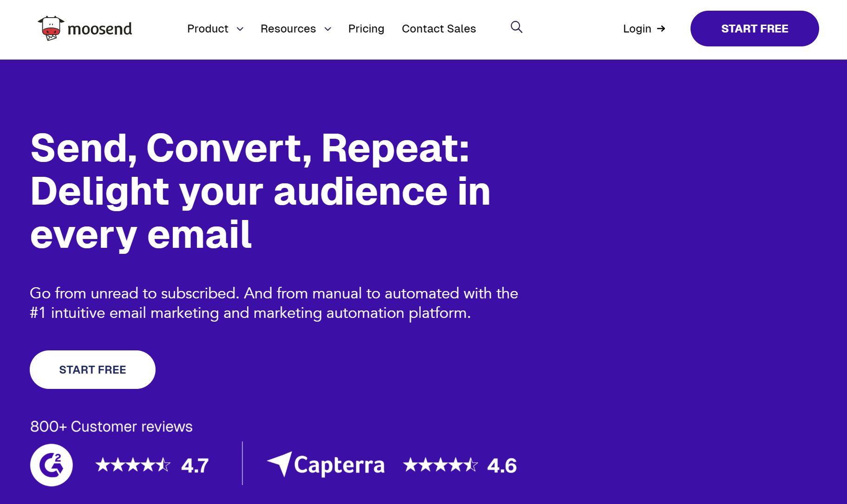
Task: Open the chevron beside Product
Action: pos(241,29)
